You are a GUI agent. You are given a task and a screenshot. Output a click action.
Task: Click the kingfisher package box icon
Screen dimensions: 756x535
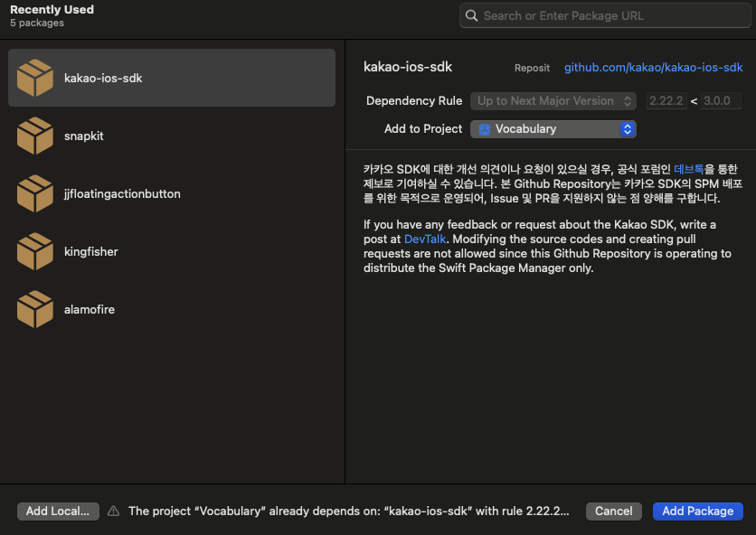(x=35, y=251)
